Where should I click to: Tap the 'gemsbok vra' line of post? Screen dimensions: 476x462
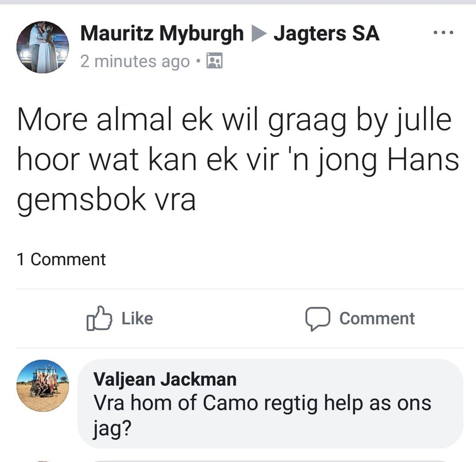pos(106,200)
